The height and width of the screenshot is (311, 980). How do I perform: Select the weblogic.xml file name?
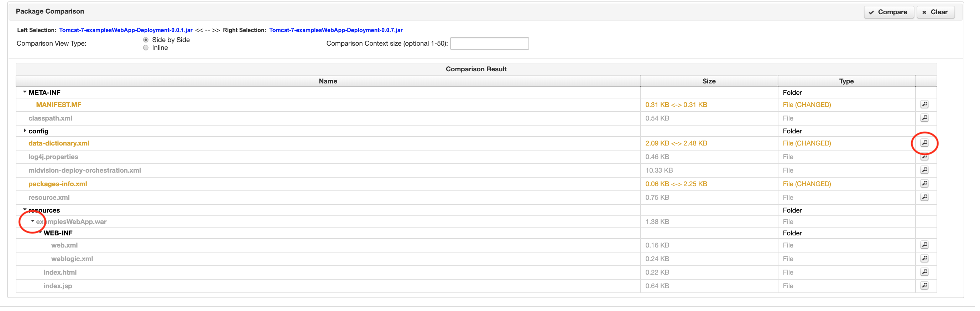point(72,260)
